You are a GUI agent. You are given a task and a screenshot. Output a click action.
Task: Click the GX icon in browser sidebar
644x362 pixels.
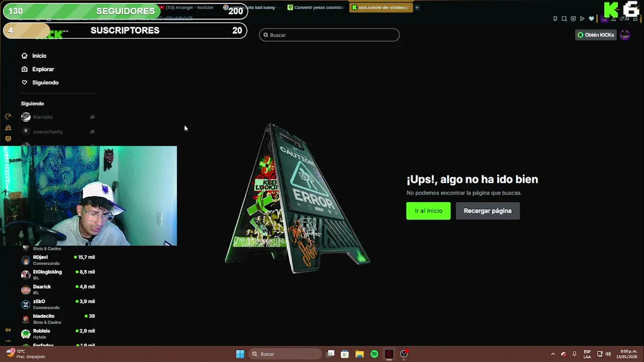coord(8,330)
